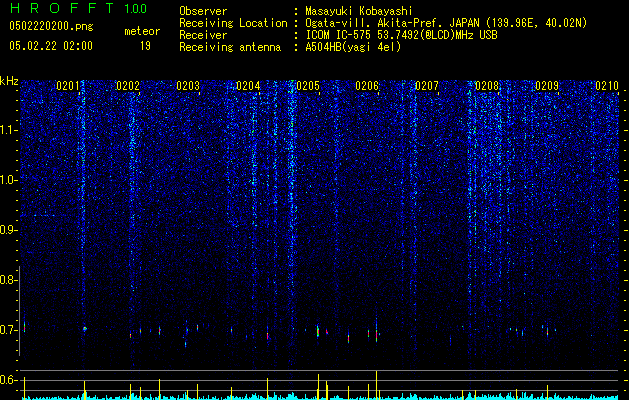Click the Receiver field label
The width and height of the screenshot is (629, 400).
click(203, 35)
